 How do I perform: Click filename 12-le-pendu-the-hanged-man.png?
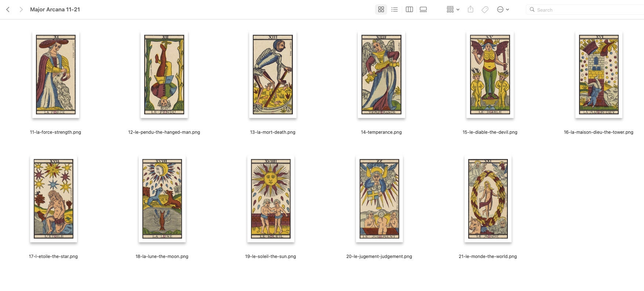(x=164, y=132)
